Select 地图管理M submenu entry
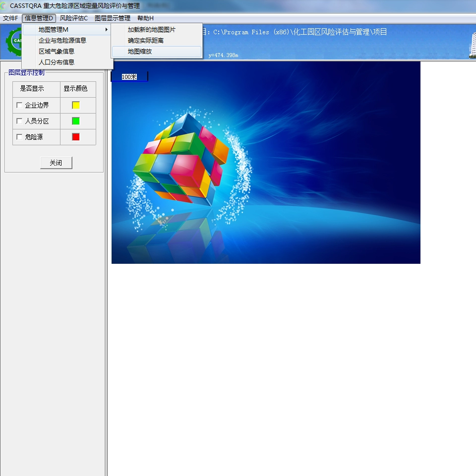476x476 pixels. [66, 29]
